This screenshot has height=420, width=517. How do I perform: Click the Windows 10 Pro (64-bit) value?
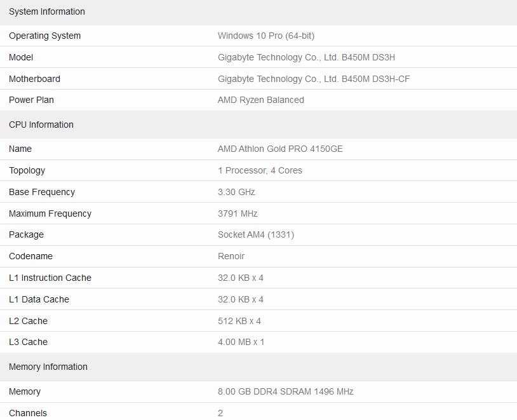pyautogui.click(x=266, y=36)
